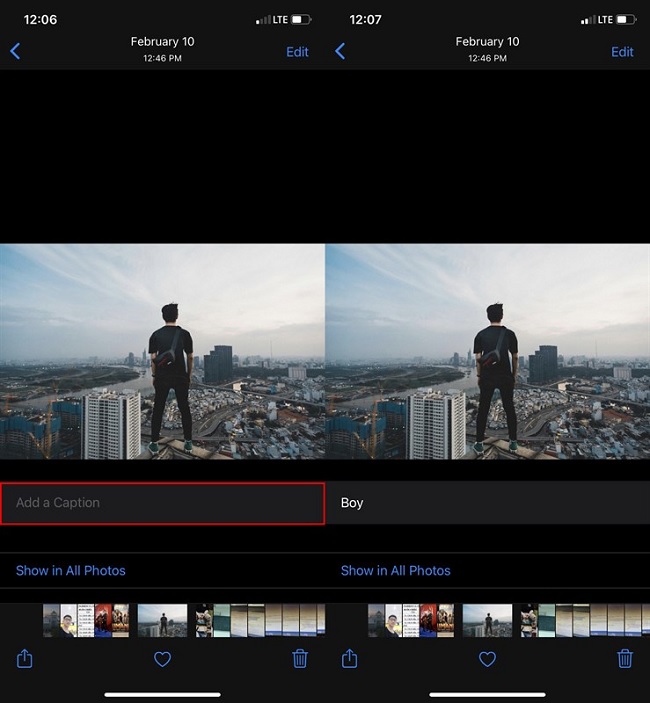Go back using the left screen's chevron
The height and width of the screenshot is (703, 650).
[15, 51]
